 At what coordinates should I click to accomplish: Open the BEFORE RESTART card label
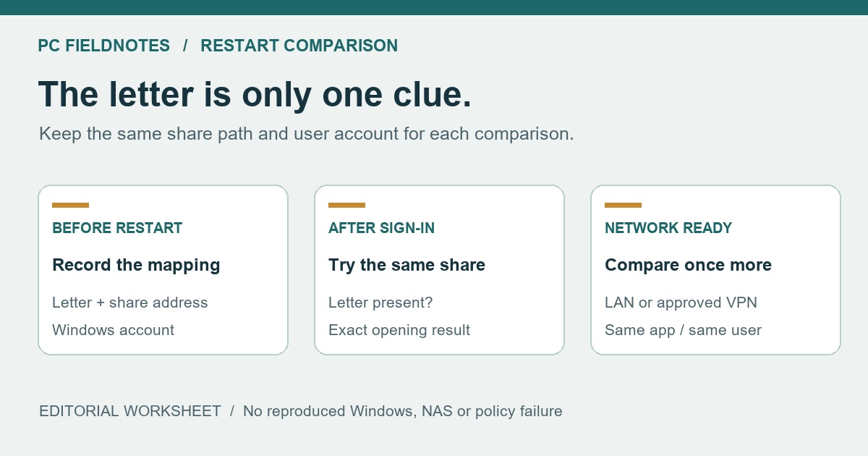117,228
